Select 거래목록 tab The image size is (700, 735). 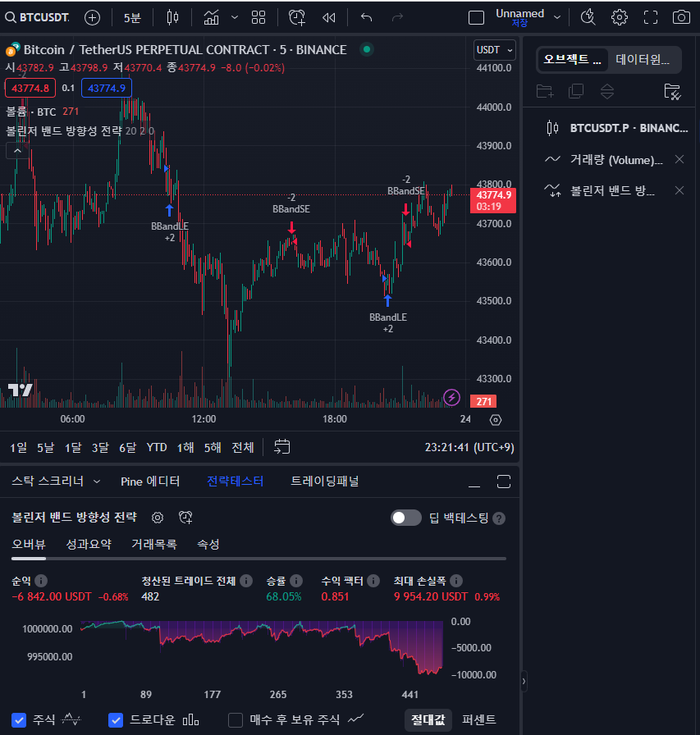point(153,545)
